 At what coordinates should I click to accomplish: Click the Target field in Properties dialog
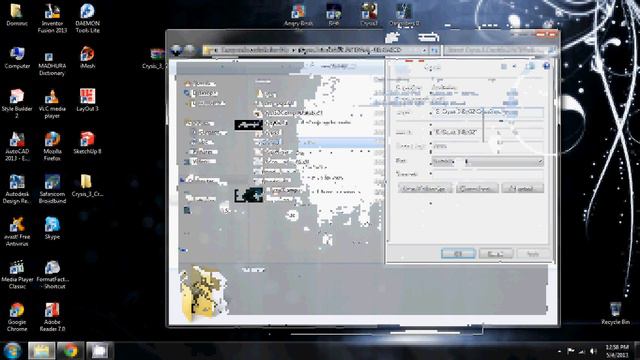487,112
